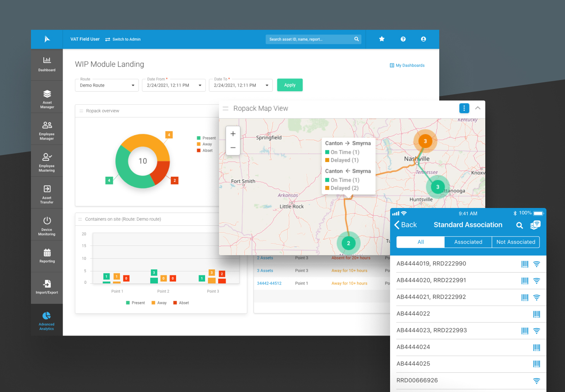
Task: Open the help question mark icon
Action: pos(403,39)
